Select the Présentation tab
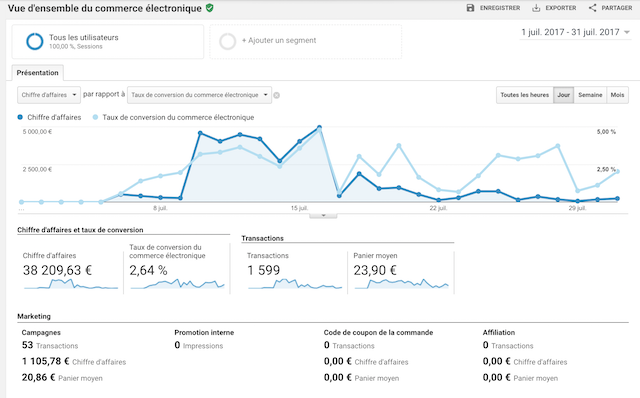Image resolution: width=640 pixels, height=398 pixels. click(38, 73)
